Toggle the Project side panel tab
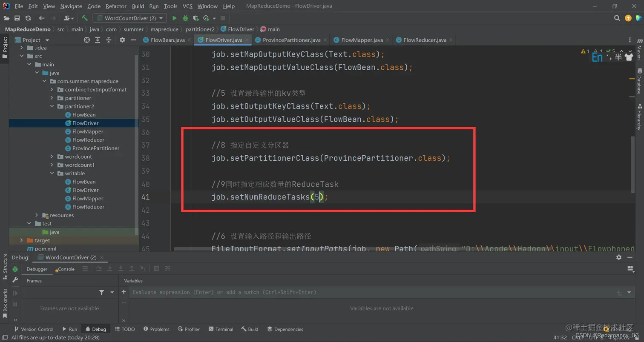Image resolution: width=644 pixels, height=342 pixels. pos(5,48)
